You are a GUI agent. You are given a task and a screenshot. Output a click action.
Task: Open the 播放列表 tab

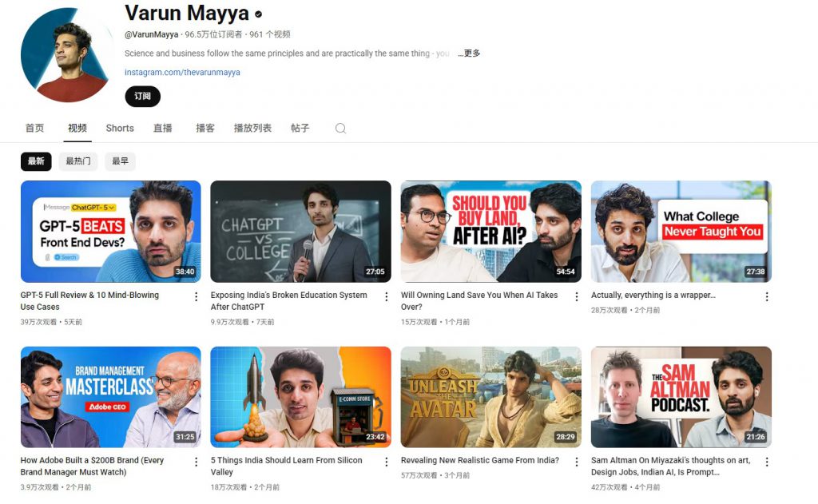pos(252,129)
